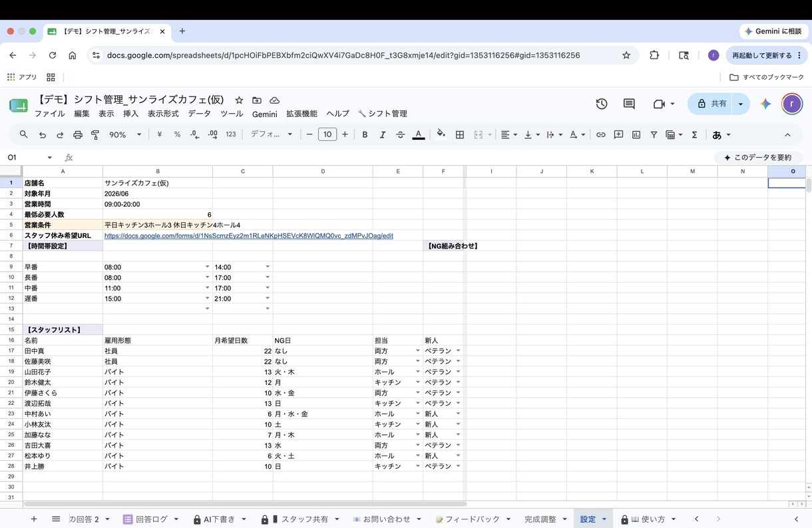The height and width of the screenshot is (528, 812).
Task: Open comments panel icon
Action: (x=629, y=104)
